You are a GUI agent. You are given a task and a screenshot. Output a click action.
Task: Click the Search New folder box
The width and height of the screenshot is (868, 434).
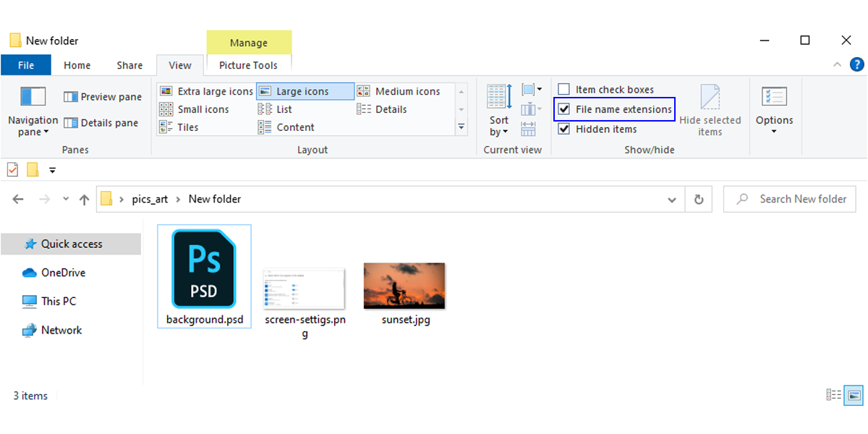790,199
